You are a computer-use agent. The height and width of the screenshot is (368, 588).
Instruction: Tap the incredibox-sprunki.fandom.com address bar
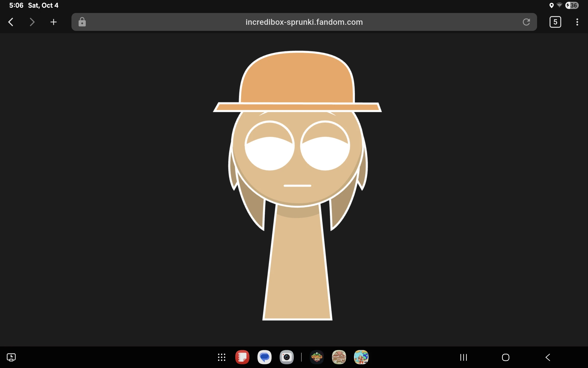coord(304,22)
